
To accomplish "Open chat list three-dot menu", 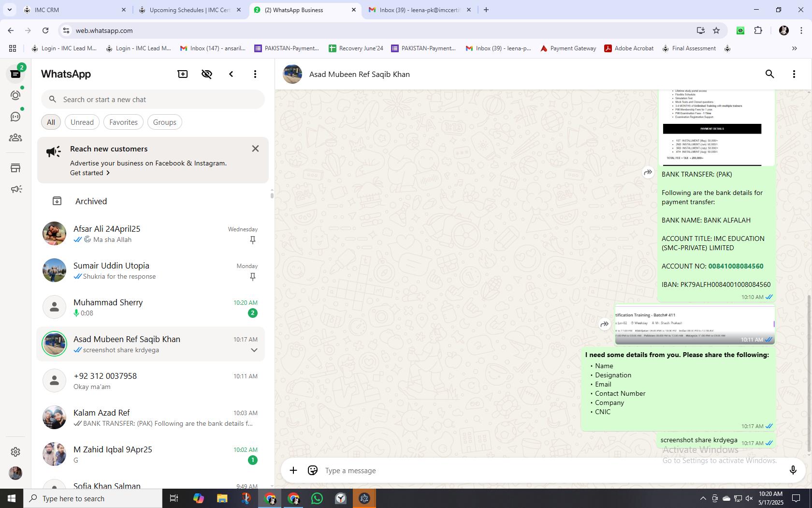I will point(255,74).
